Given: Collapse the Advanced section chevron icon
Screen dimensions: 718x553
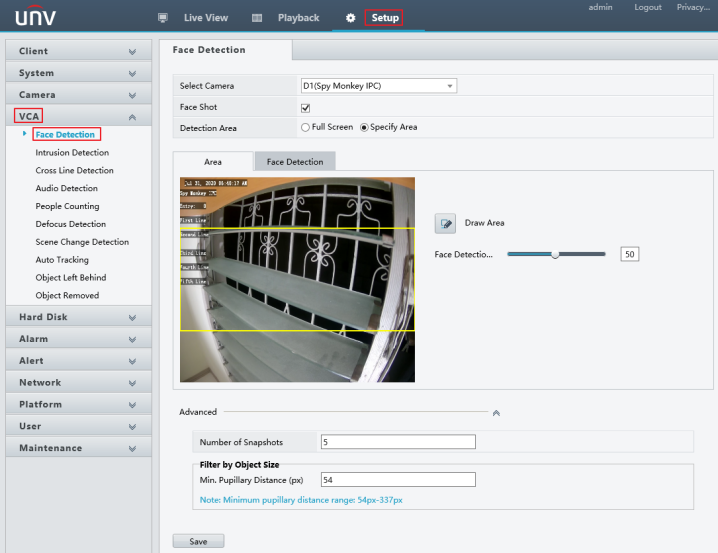Looking at the screenshot, I should tap(496, 412).
